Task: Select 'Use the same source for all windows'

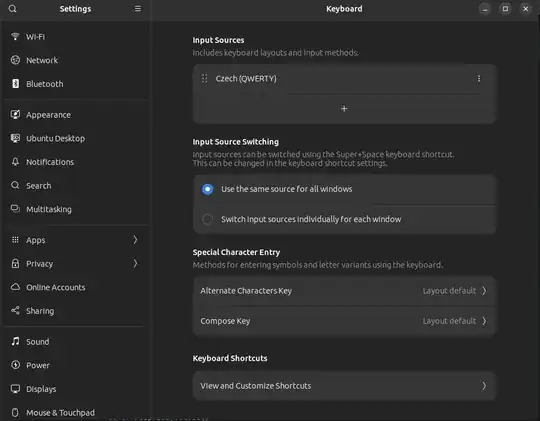Action: tap(207, 189)
